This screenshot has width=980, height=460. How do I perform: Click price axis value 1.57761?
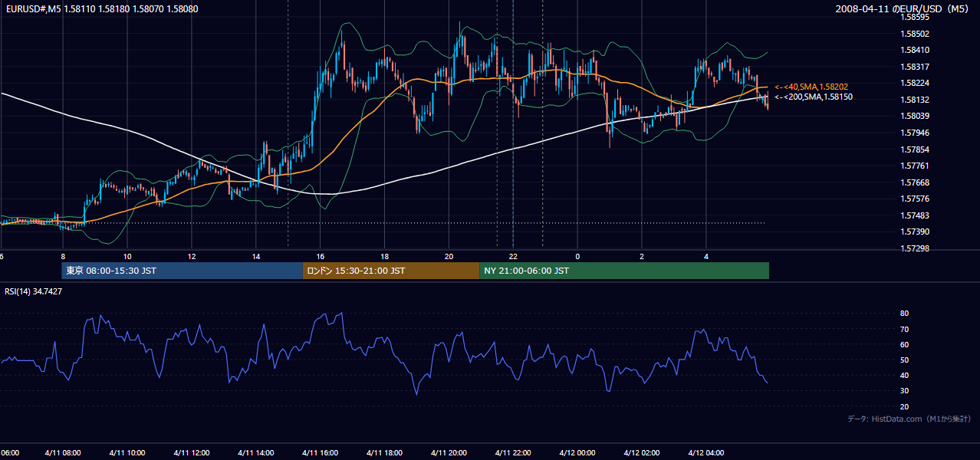(x=915, y=166)
